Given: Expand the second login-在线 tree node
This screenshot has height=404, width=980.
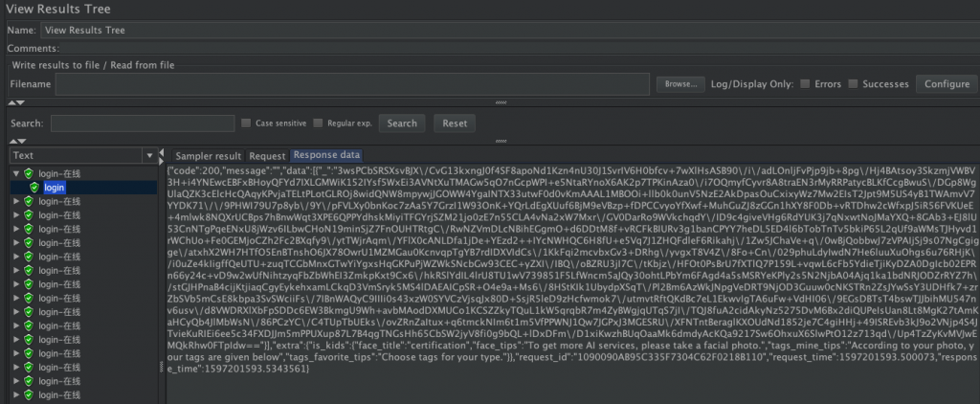Looking at the screenshot, I should [15, 202].
